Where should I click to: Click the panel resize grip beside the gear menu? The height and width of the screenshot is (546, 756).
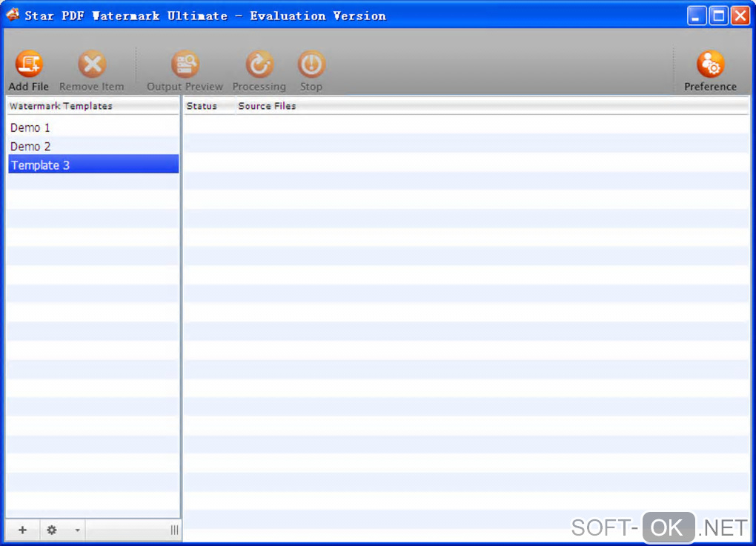tap(174, 530)
